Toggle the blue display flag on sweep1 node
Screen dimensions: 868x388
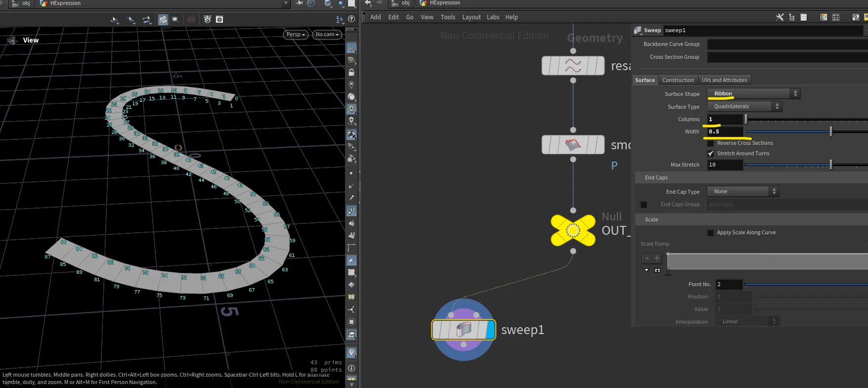tap(490, 330)
